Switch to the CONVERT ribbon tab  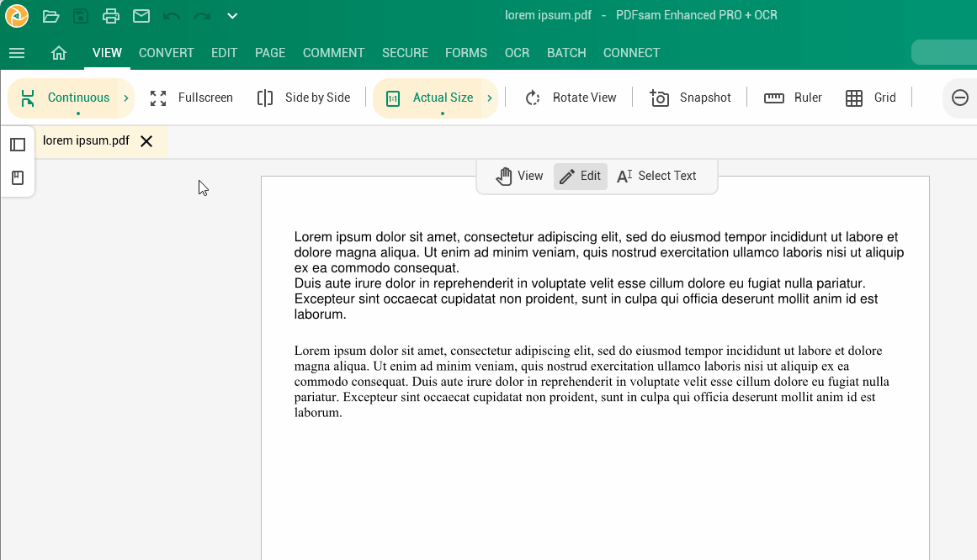click(x=167, y=53)
